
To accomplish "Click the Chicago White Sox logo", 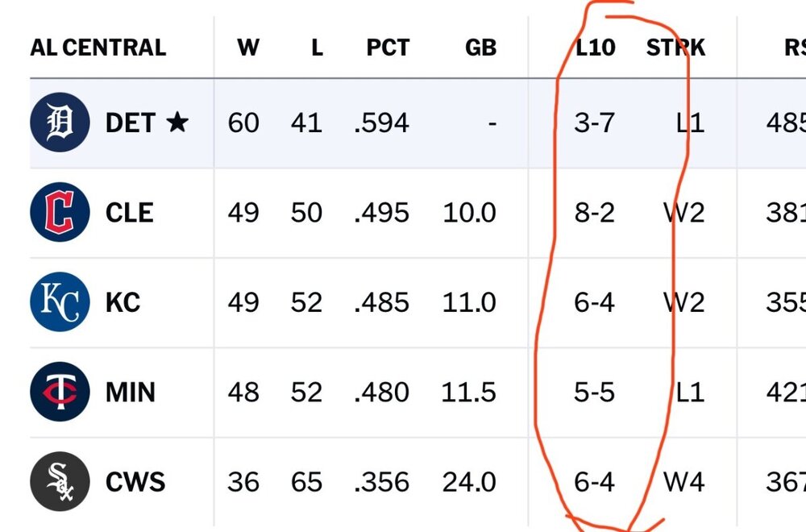I will 60,482.
